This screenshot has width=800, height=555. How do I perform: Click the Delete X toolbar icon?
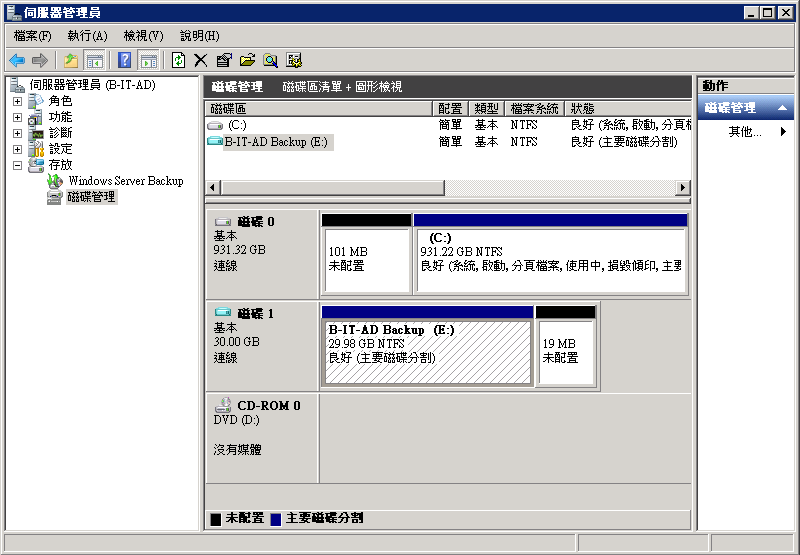pos(201,60)
